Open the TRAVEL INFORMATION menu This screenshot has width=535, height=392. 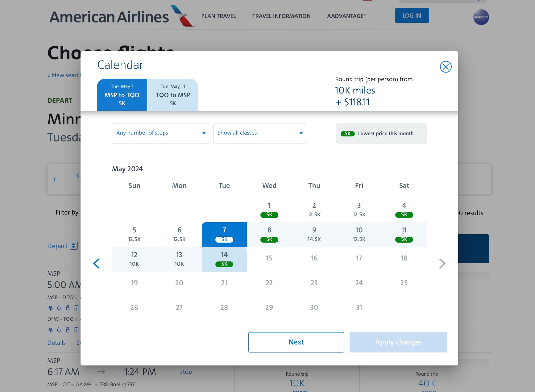click(x=281, y=16)
